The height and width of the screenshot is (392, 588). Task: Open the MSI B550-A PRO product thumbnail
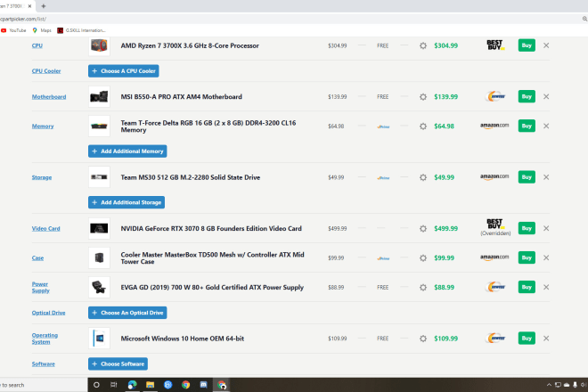point(99,97)
